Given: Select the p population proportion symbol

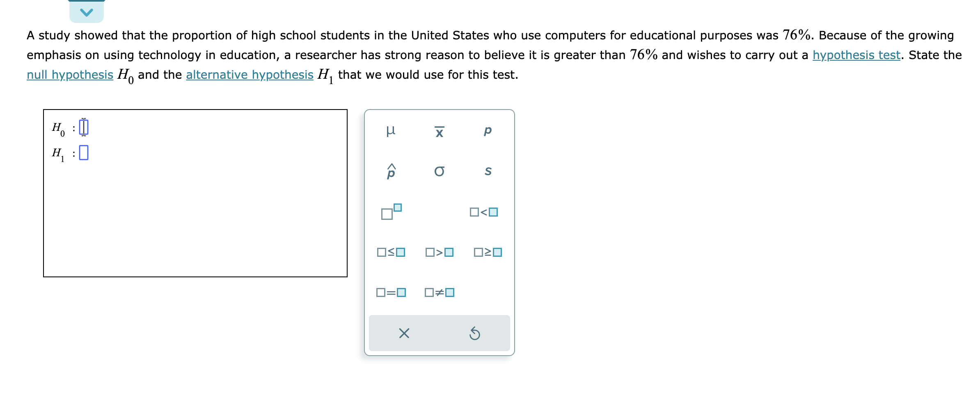Looking at the screenshot, I should pos(487,130).
